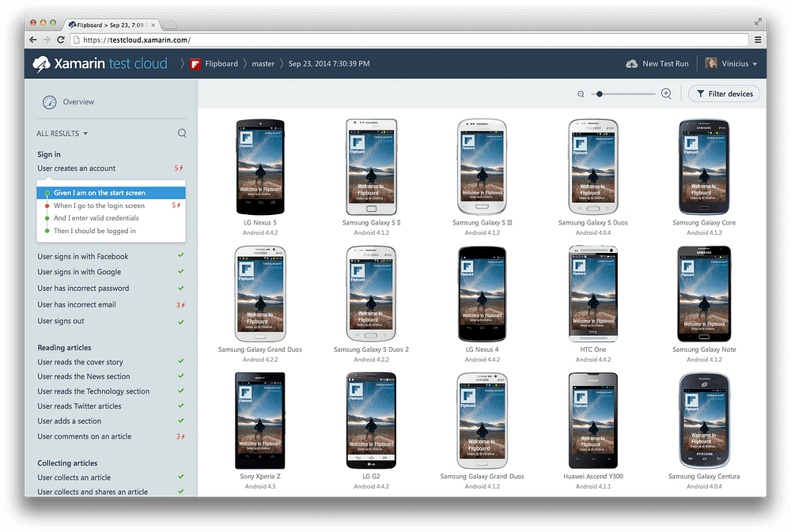Image resolution: width=791 pixels, height=532 pixels.
Task: Open the ALL RESULTS dropdown
Action: click(x=62, y=134)
